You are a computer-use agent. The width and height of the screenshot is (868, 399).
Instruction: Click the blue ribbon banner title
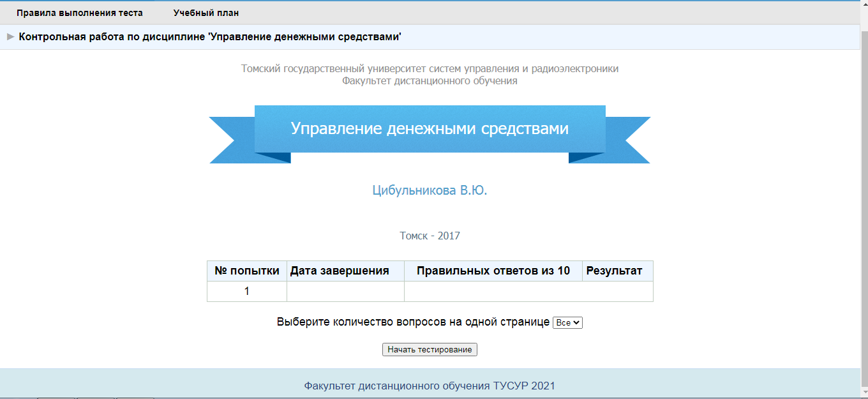[x=430, y=129]
